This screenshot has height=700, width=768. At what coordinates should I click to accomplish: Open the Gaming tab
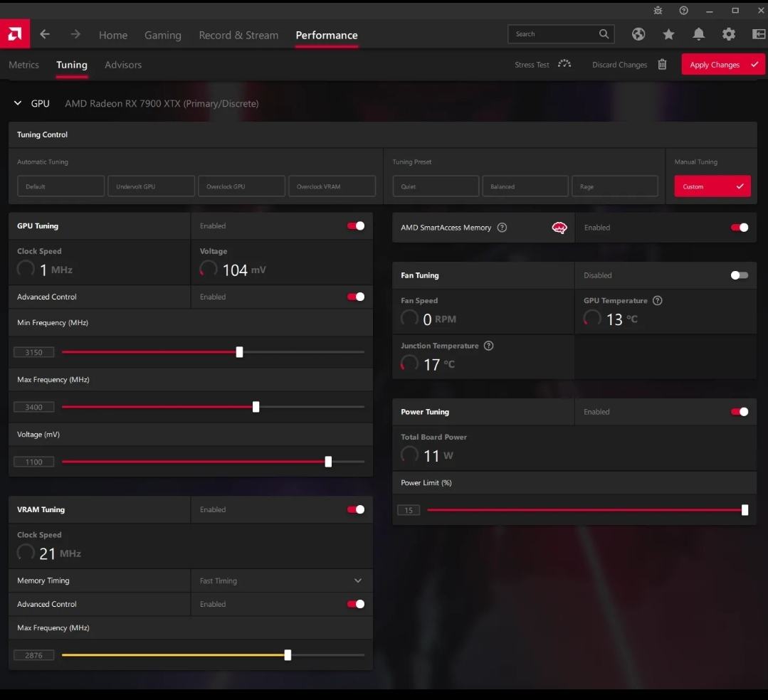[162, 36]
